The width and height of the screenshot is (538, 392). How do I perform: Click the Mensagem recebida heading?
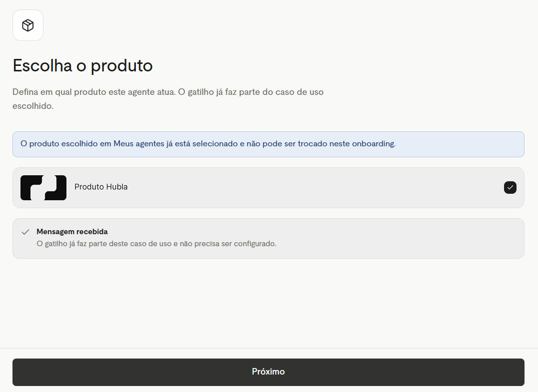click(72, 232)
